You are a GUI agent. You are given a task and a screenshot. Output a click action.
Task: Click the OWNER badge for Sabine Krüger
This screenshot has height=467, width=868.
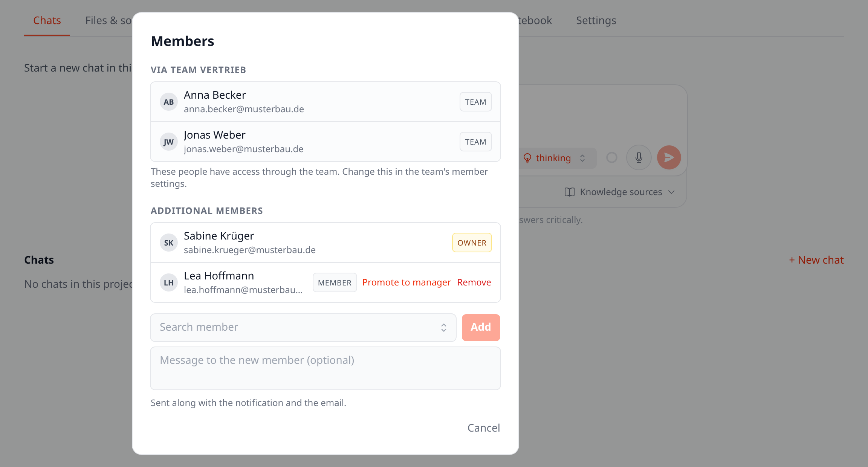point(472,243)
